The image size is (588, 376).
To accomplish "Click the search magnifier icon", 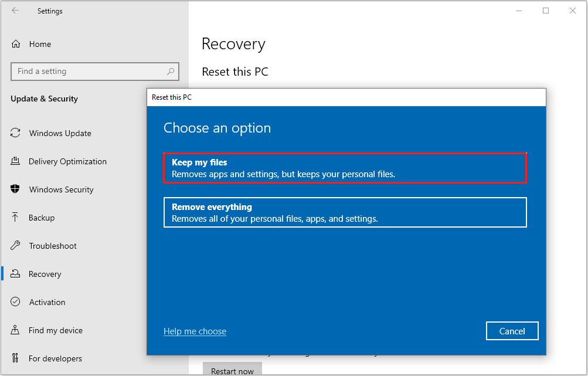I will pos(170,71).
